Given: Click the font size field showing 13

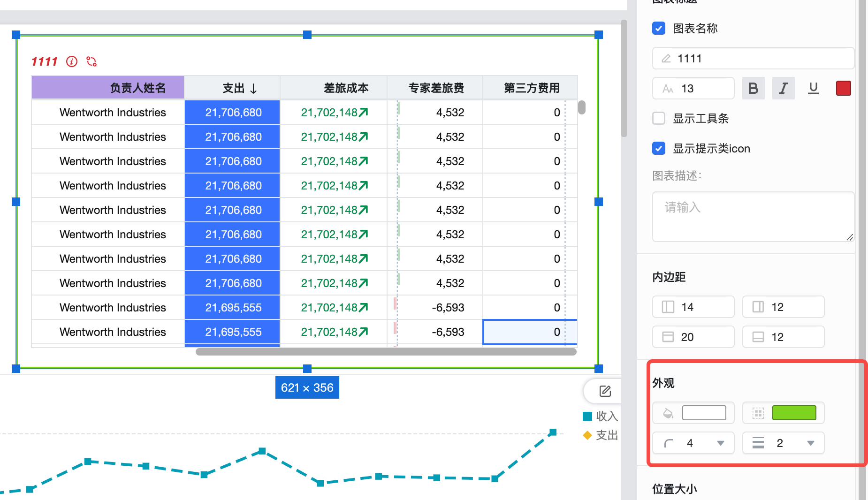Looking at the screenshot, I should [x=693, y=88].
